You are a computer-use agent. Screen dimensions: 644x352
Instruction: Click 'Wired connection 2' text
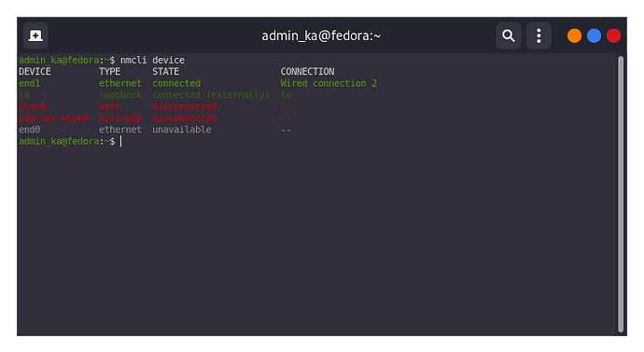329,83
